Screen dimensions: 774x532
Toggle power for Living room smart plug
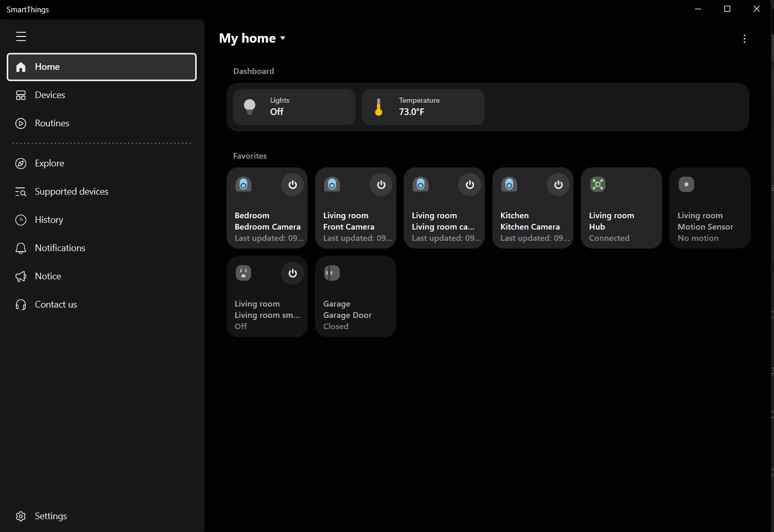[x=293, y=273]
